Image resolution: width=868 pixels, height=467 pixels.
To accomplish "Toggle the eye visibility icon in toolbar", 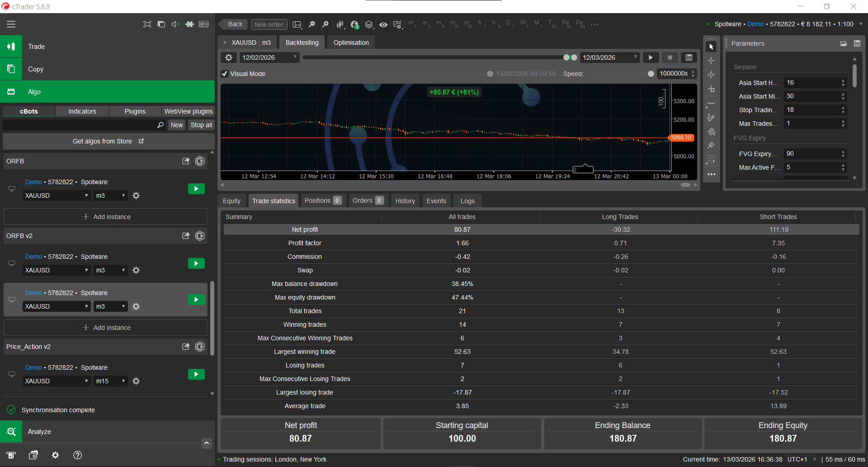I will coord(383,24).
